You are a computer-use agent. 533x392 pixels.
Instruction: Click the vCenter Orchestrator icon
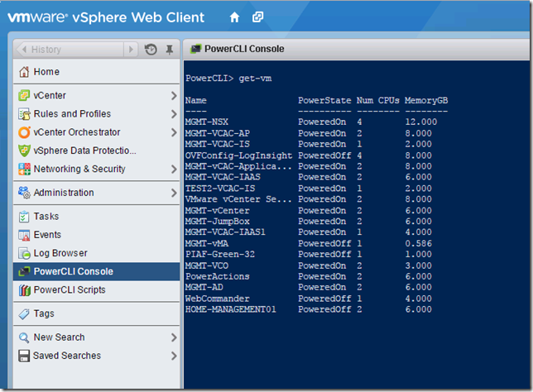(x=24, y=132)
